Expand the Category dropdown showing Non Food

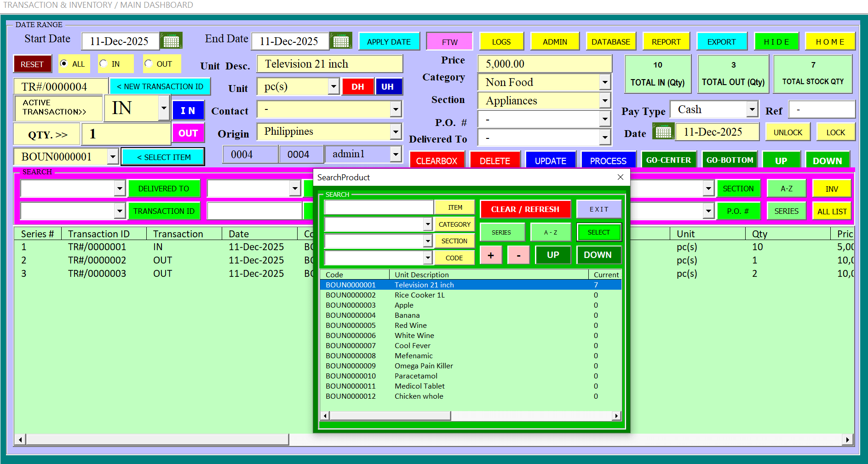[x=605, y=82]
